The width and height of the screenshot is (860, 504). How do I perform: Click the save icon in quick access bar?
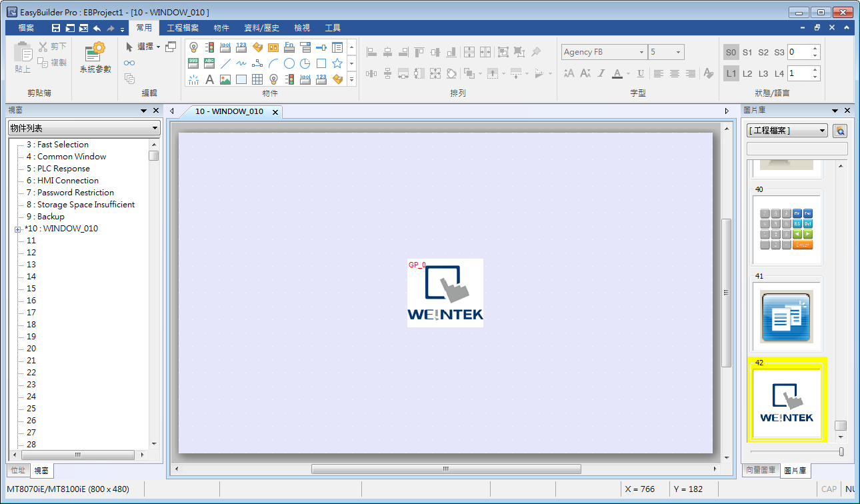point(56,28)
